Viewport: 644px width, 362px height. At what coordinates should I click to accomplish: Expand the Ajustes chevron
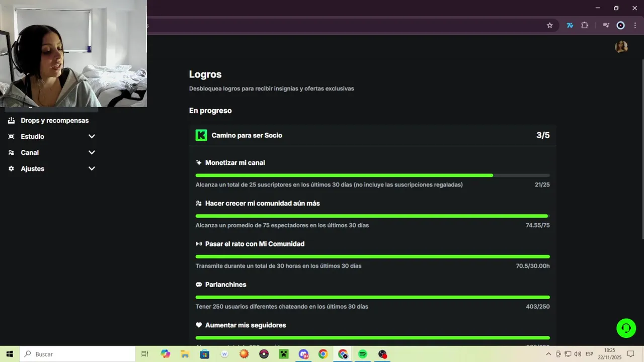point(92,168)
